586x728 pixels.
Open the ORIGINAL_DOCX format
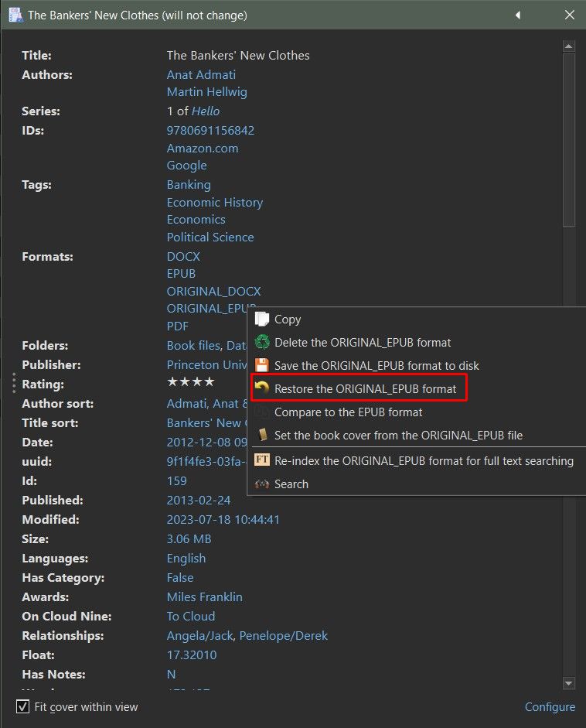214,291
